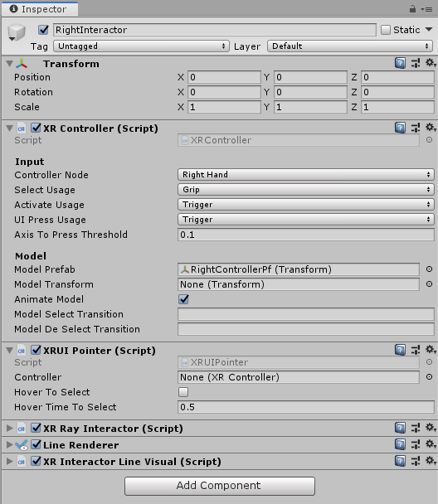438x504 pixels.
Task: Open help for XR Controller script
Action: point(400,128)
